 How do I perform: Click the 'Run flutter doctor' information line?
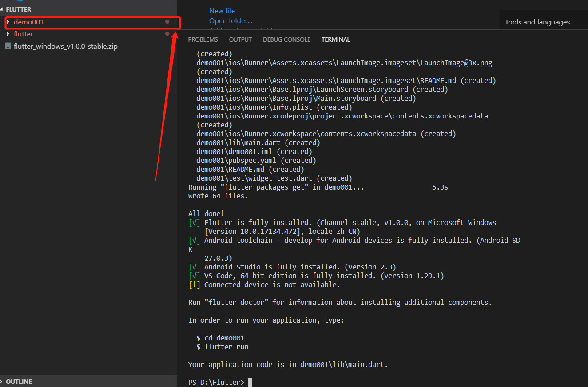click(340, 302)
